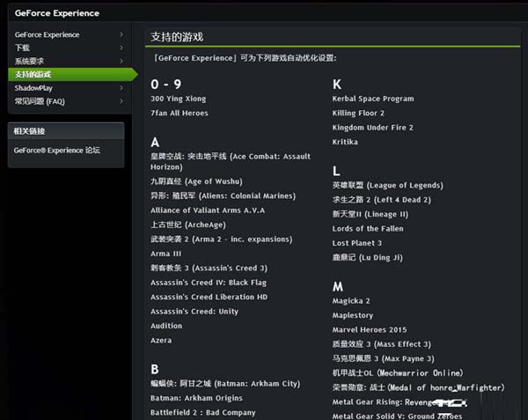Click the Max Payne 3 entry
528x420 pixels.
pyautogui.click(x=383, y=358)
